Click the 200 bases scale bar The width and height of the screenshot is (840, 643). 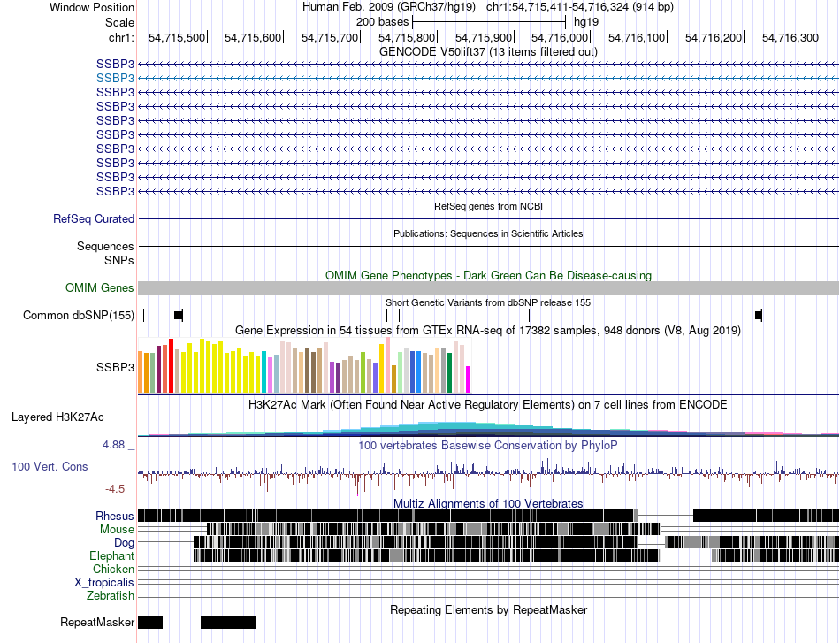[x=489, y=22]
